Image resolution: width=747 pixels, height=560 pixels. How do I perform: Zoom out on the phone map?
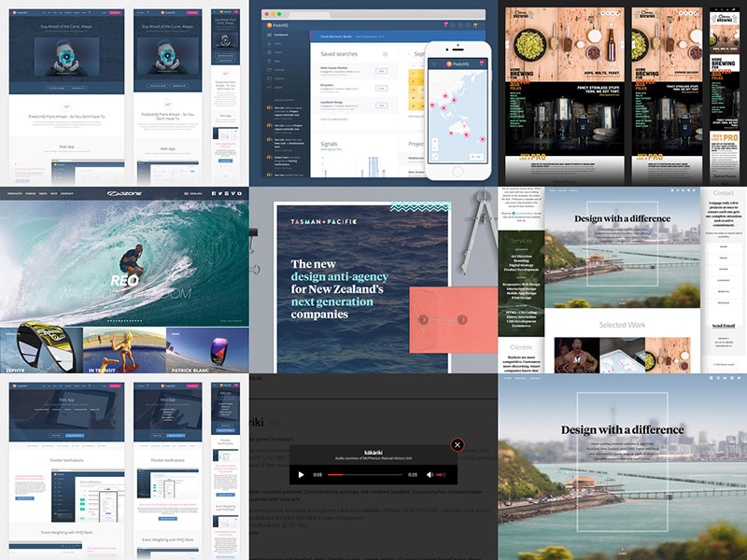coord(435,148)
